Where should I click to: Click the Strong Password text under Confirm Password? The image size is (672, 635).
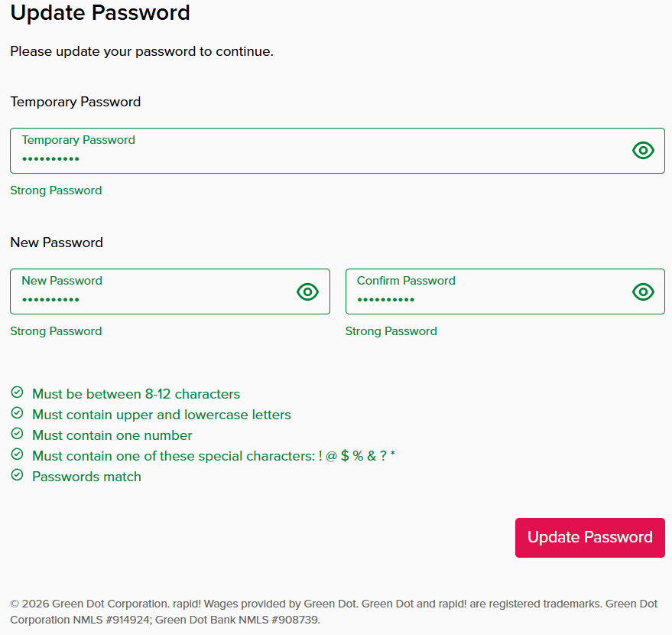(x=391, y=331)
